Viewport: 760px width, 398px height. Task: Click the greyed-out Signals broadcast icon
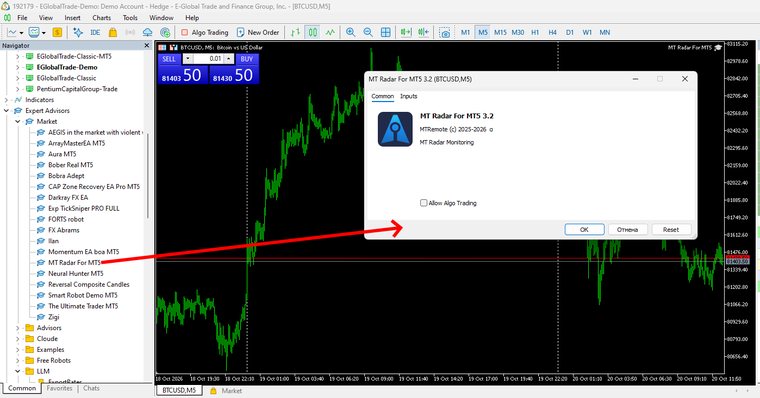(x=130, y=32)
